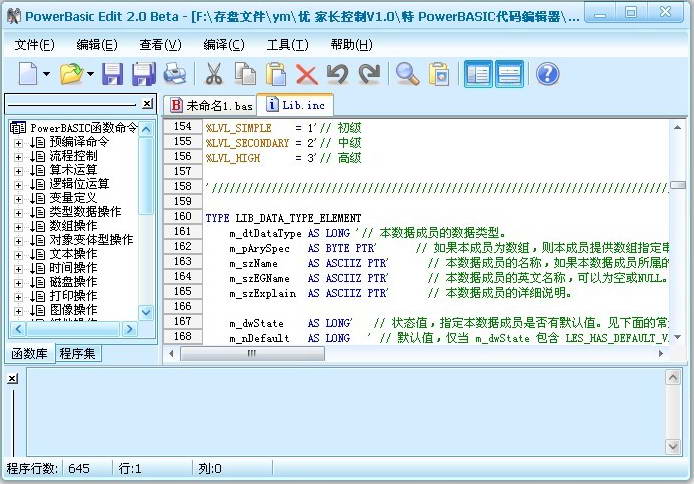Viewport: 694px width, 484px height.
Task: Open the 帮助(H) menu
Action: 351,45
